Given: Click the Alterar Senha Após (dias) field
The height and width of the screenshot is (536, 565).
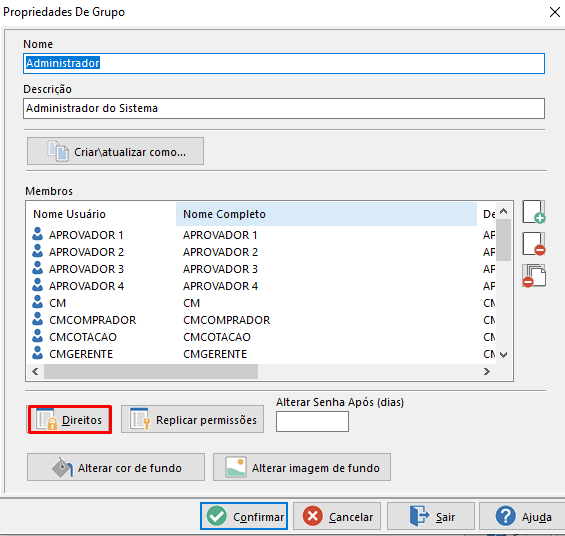Looking at the screenshot, I should (312, 421).
